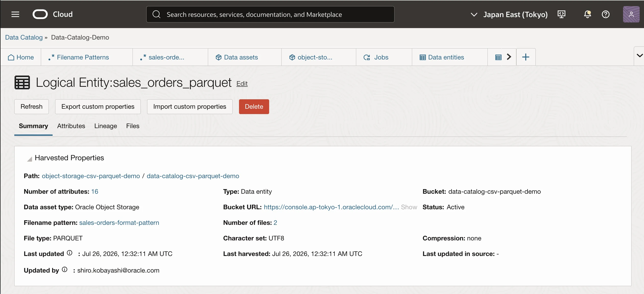Show more tabs with right chevron
The width and height of the screenshot is (644, 294).
tap(509, 57)
